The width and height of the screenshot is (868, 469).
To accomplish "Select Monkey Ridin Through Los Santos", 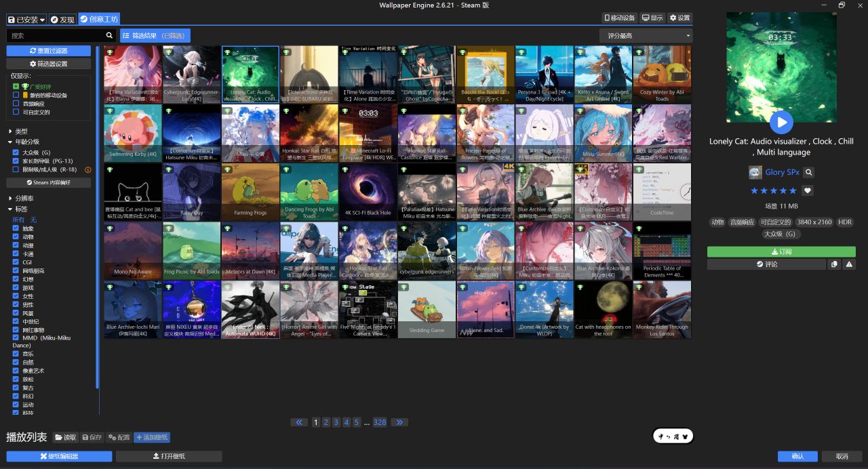I will pos(662,309).
